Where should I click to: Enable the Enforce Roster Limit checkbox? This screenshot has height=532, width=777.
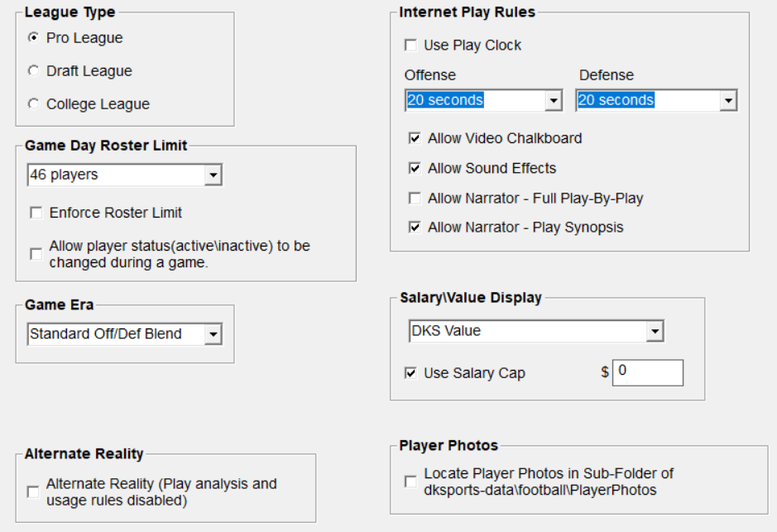tap(36, 213)
